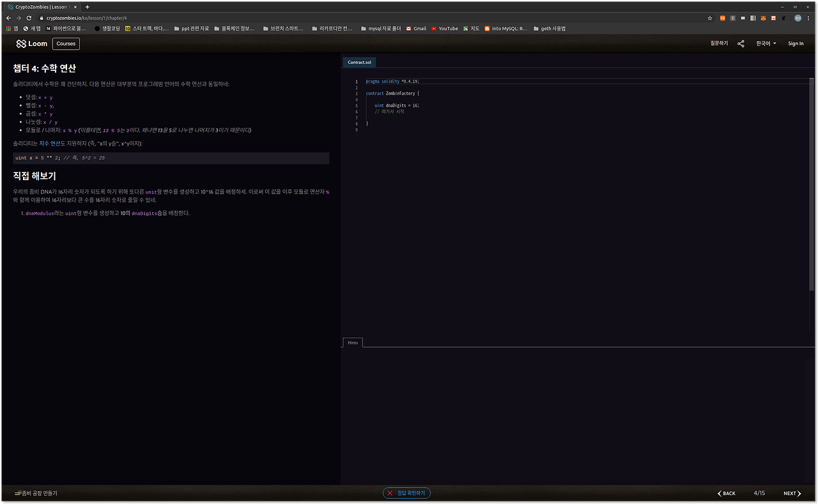Open the mysql 자료 폴더 bookmark folder
Screen dimensions: 818x504
381,29
